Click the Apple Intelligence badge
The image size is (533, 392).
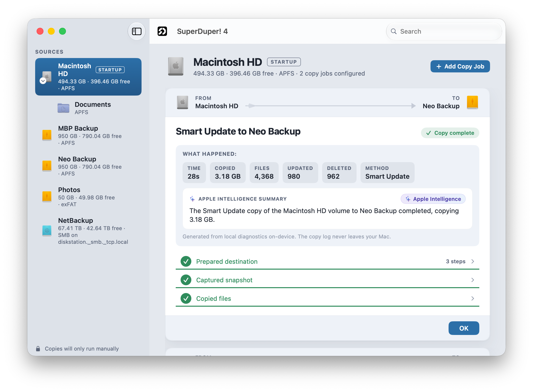click(433, 199)
